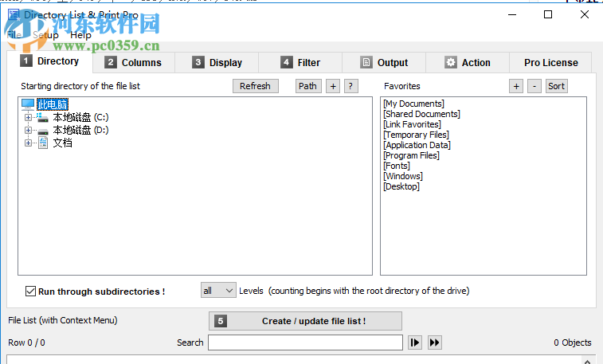Click the Output tab page icon
The height and width of the screenshot is (364, 603).
pyautogui.click(x=366, y=62)
